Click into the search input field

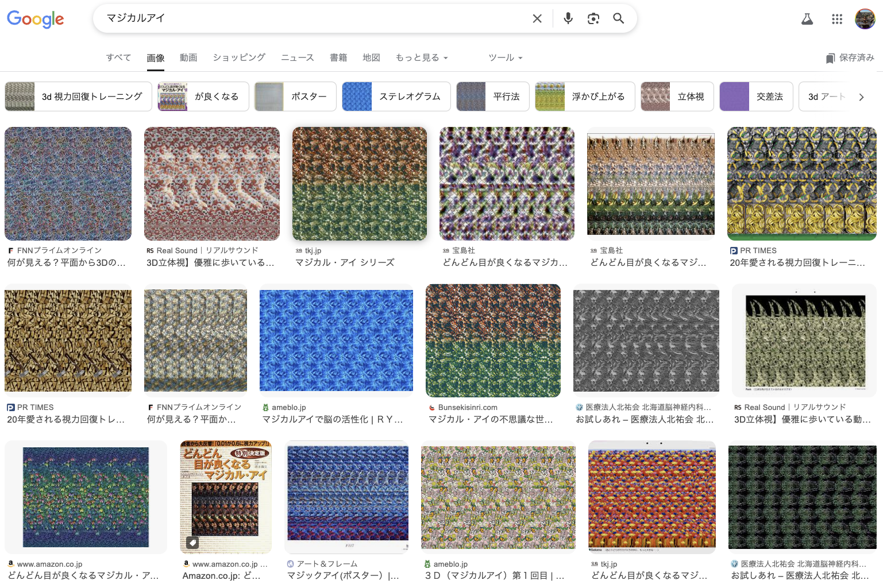(x=310, y=18)
